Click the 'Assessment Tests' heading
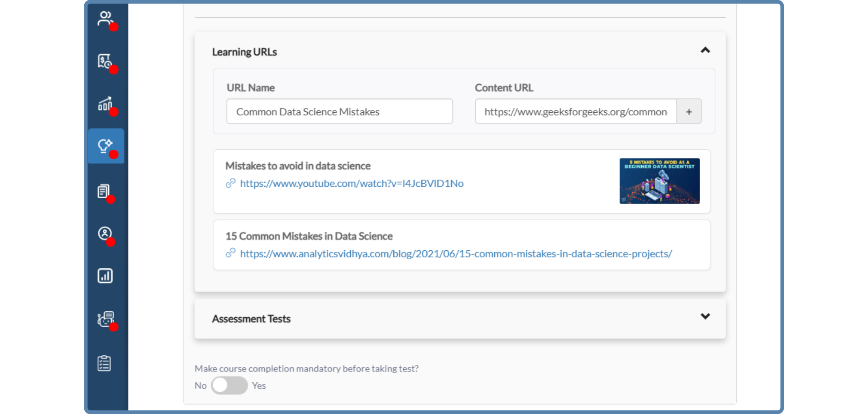The image size is (868, 414). tap(251, 319)
